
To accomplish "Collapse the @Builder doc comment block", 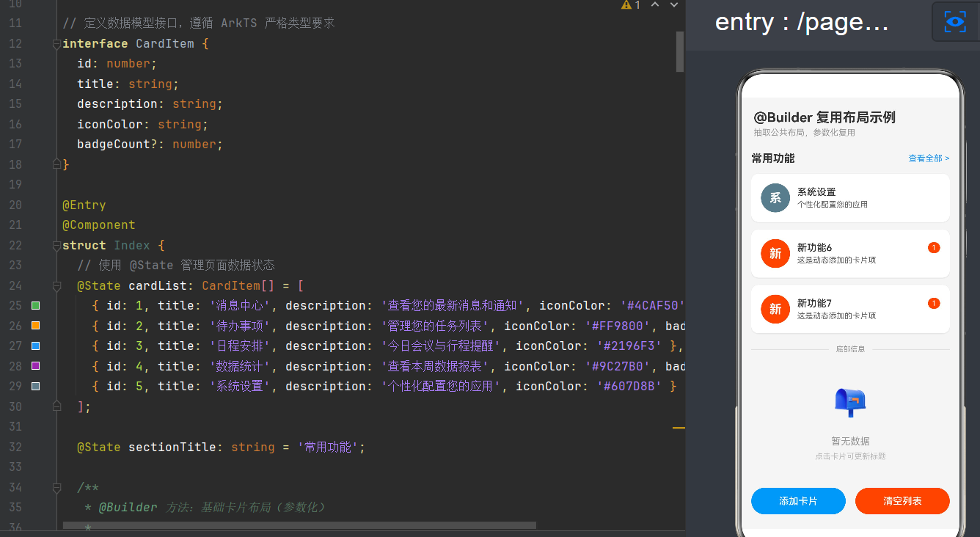I will coord(56,487).
